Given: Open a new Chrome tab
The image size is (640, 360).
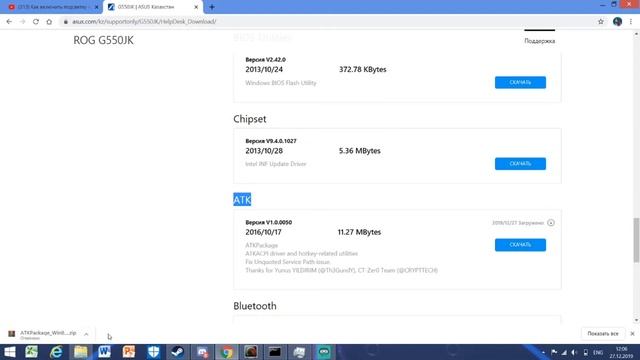Looking at the screenshot, I should pyautogui.click(x=212, y=7).
